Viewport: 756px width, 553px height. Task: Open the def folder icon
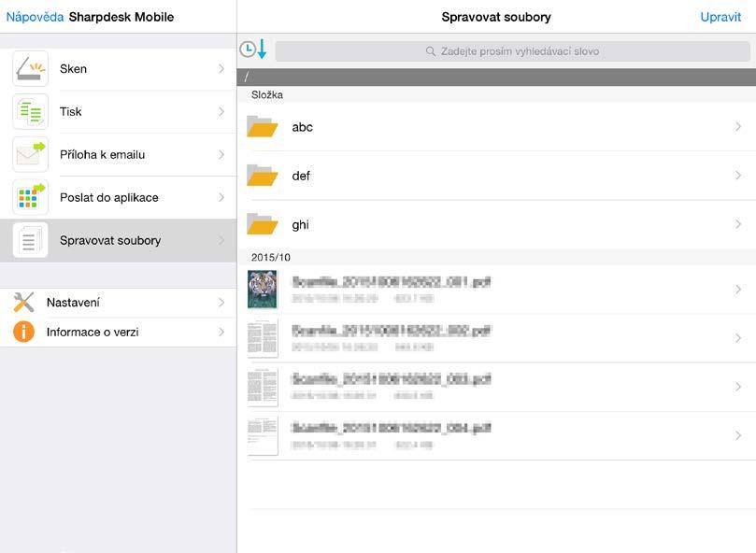[263, 176]
